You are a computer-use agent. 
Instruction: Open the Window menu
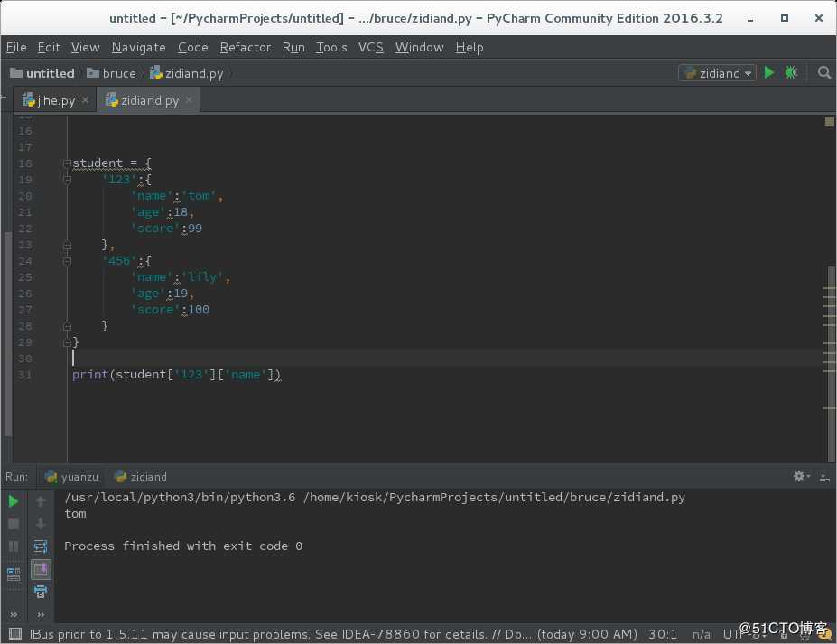(x=420, y=48)
